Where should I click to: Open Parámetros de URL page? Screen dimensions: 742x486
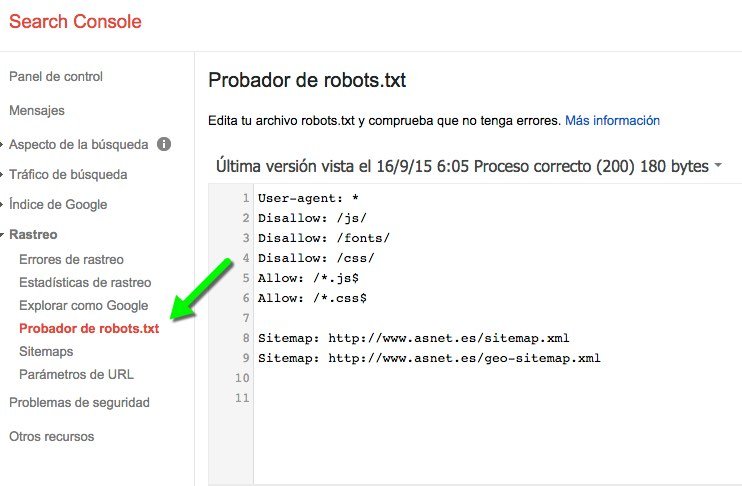(x=76, y=375)
